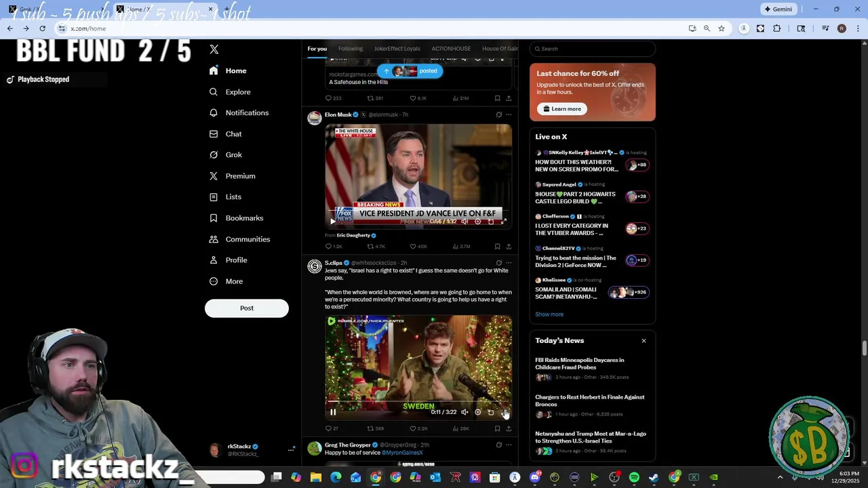Open Chrome three-dot menu
868x488 pixels.
point(857,28)
